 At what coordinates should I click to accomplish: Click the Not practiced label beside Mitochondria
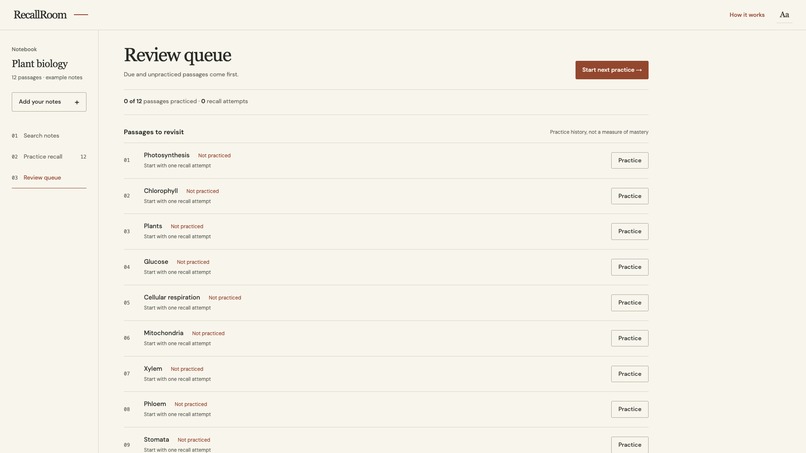(x=208, y=333)
